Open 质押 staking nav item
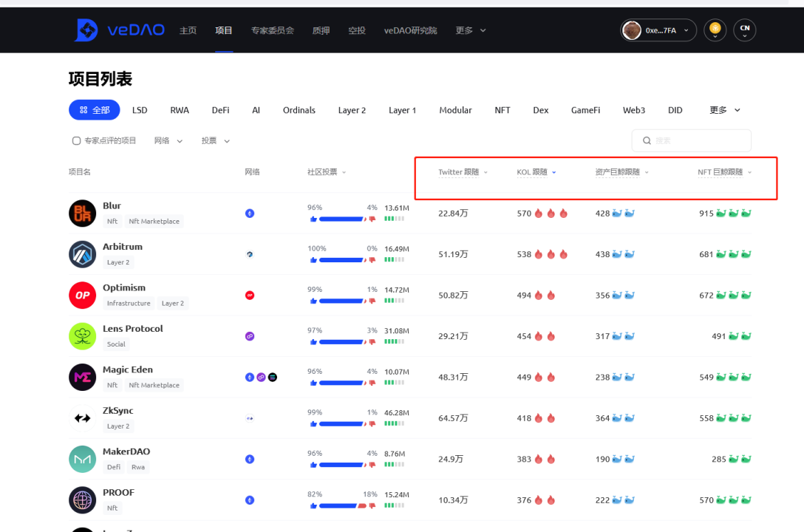804x532 pixels. [321, 30]
